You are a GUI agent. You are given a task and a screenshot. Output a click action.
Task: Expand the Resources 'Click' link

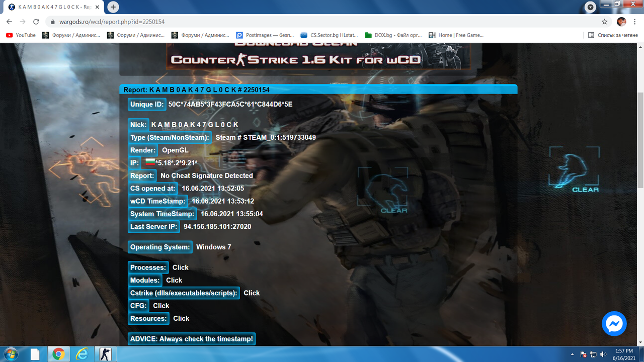pos(181,318)
